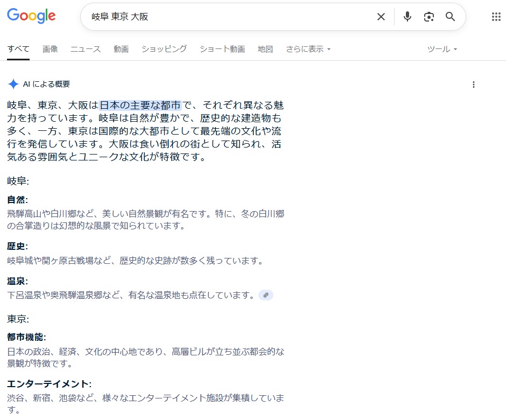Open the 動画 tab

point(121,49)
